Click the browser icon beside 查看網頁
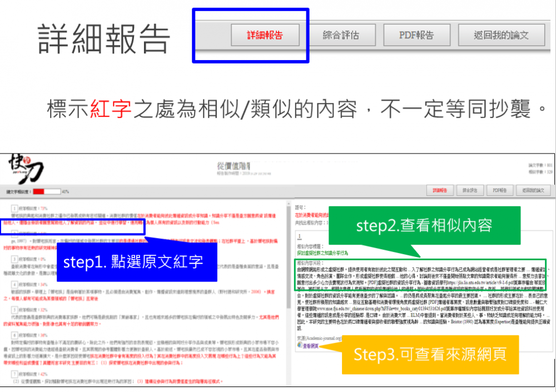Image resolution: width=556 pixels, height=392 pixels. point(300,345)
